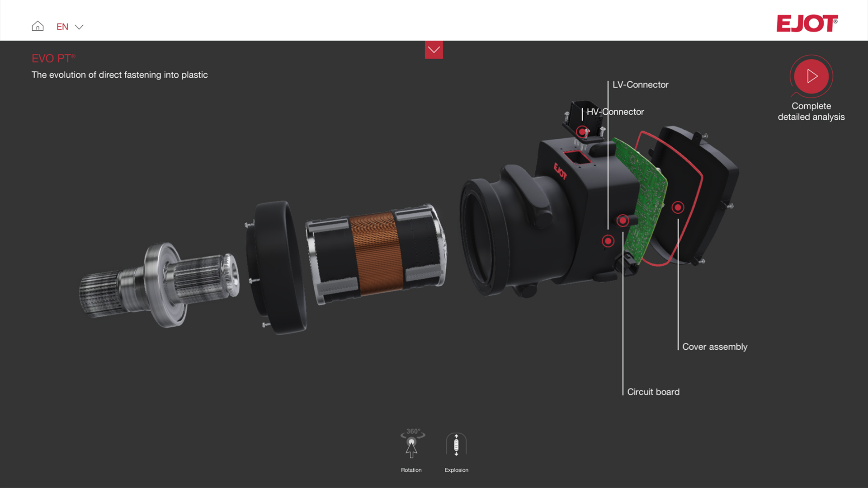This screenshot has height=488, width=868.
Task: Activate the 360° Rotation control
Action: (x=411, y=444)
